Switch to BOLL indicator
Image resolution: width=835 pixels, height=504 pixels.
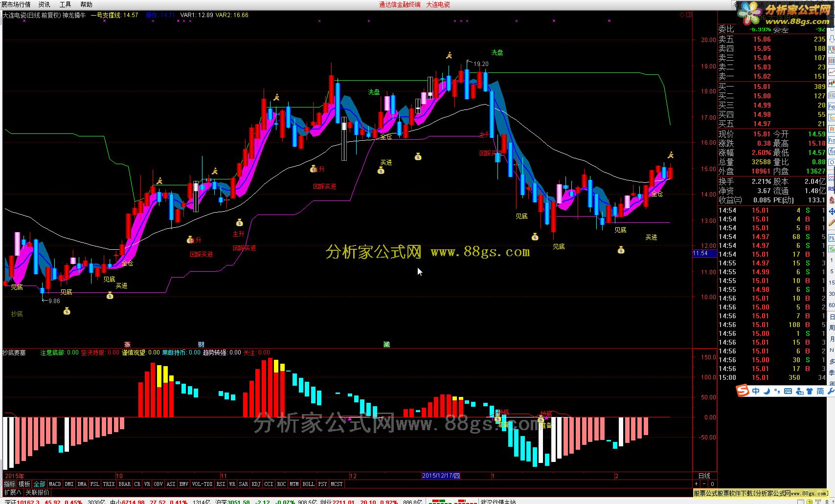[308, 484]
